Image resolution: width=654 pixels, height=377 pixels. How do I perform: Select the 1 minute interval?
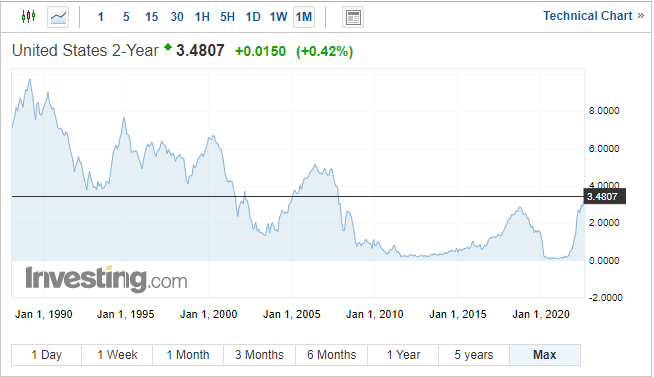coord(101,17)
